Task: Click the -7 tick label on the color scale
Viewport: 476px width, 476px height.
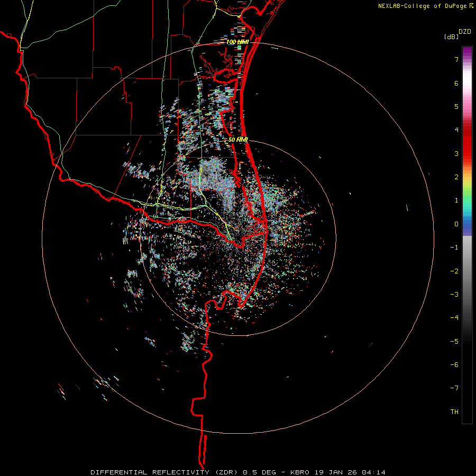Action: tap(454, 388)
